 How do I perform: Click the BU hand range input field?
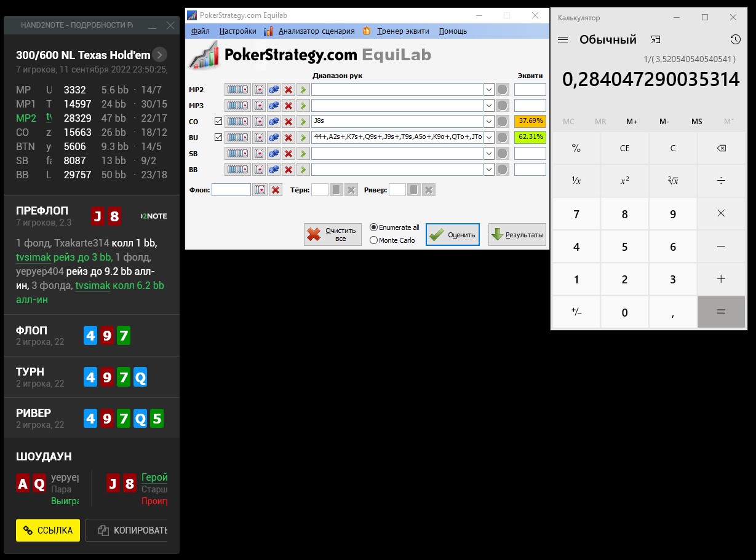[397, 137]
